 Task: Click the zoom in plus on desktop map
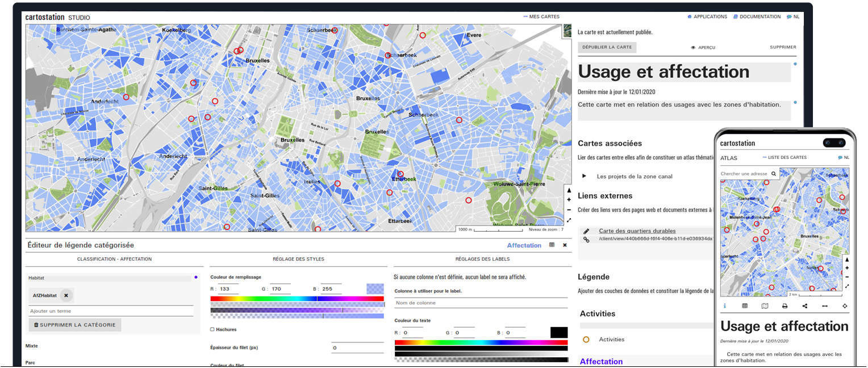[569, 200]
